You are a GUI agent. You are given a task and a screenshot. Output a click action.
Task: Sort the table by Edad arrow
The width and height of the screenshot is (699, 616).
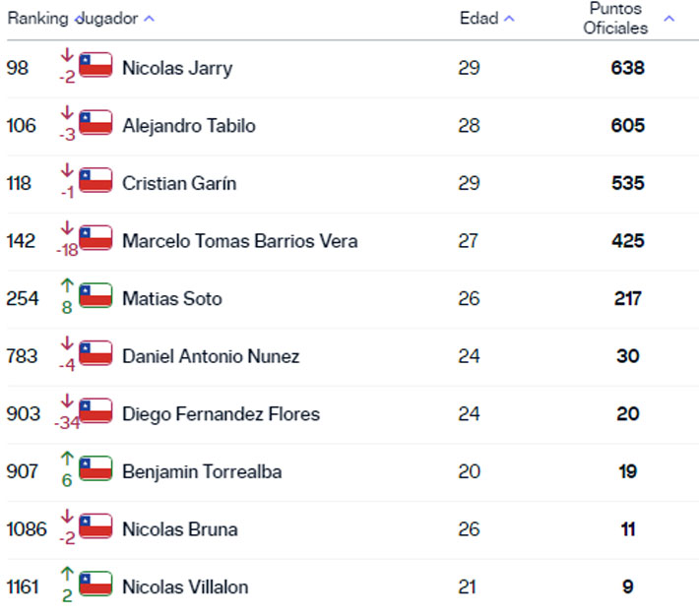click(508, 19)
